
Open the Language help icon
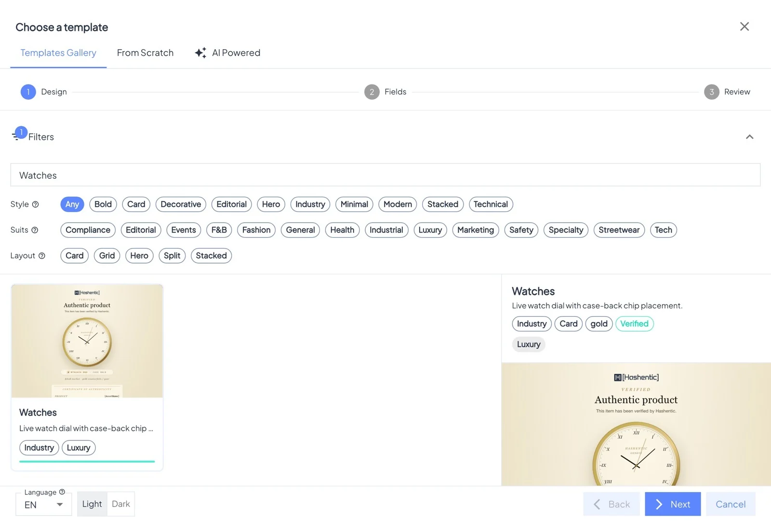click(x=62, y=492)
